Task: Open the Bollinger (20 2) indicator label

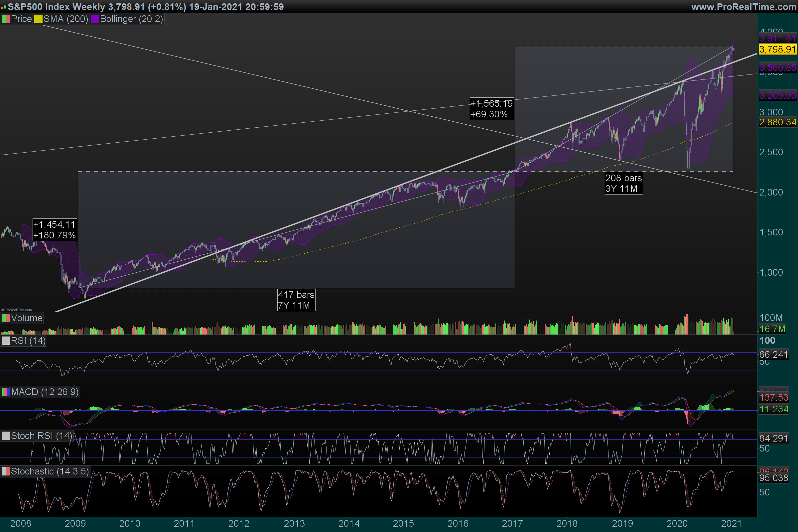Action: [x=132, y=19]
